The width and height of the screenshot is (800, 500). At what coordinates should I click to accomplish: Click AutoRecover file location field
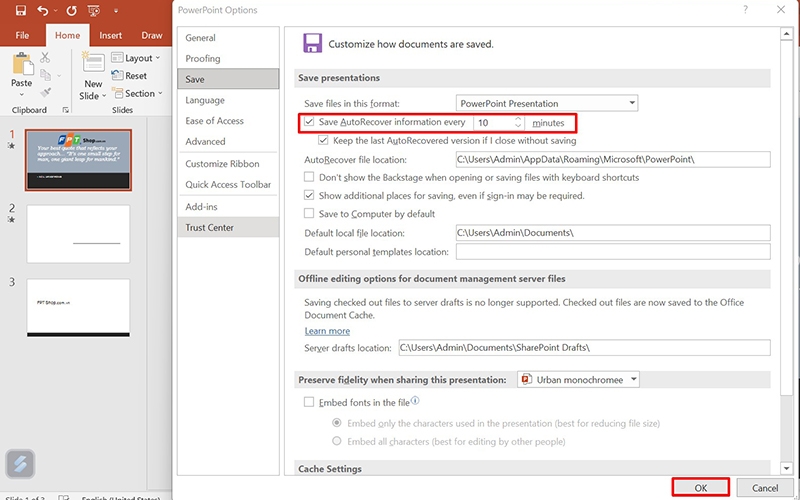point(613,159)
